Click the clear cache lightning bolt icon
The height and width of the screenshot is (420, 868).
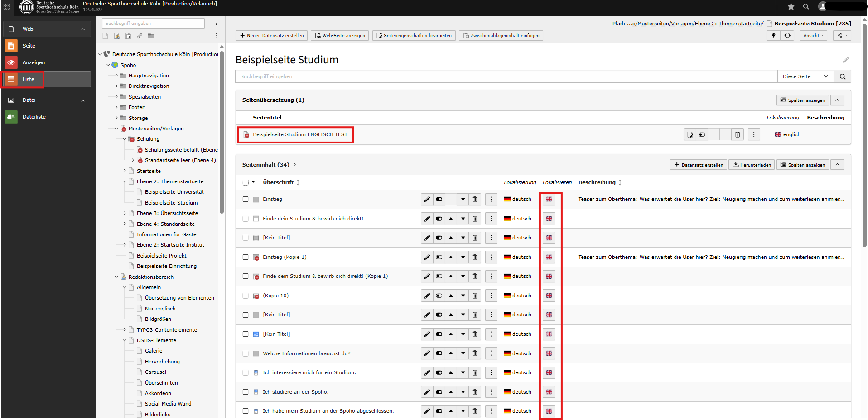(774, 35)
